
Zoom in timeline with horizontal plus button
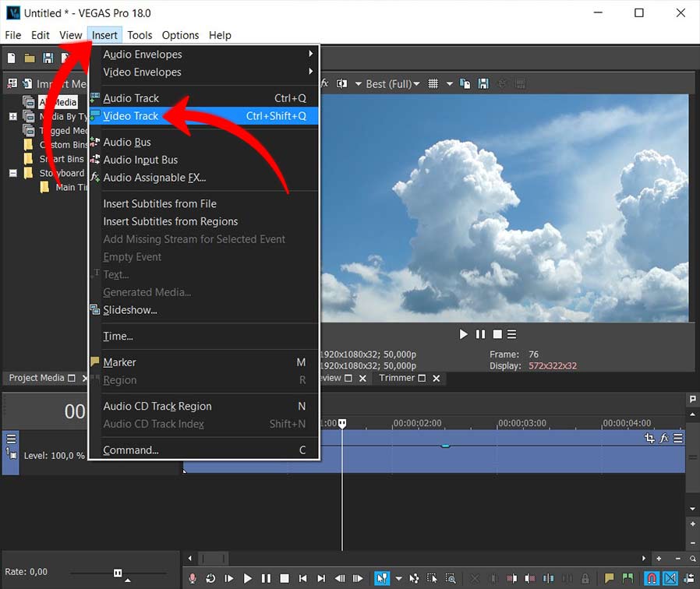click(659, 559)
